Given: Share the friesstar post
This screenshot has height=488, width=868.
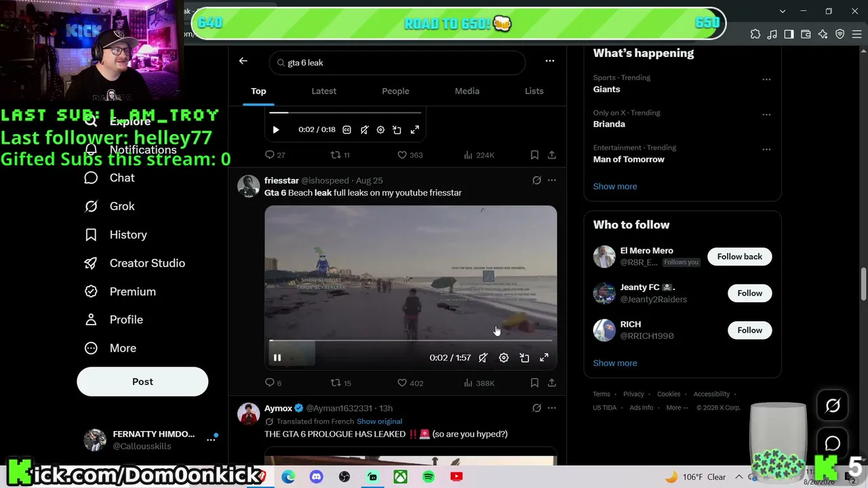Looking at the screenshot, I should click(552, 383).
